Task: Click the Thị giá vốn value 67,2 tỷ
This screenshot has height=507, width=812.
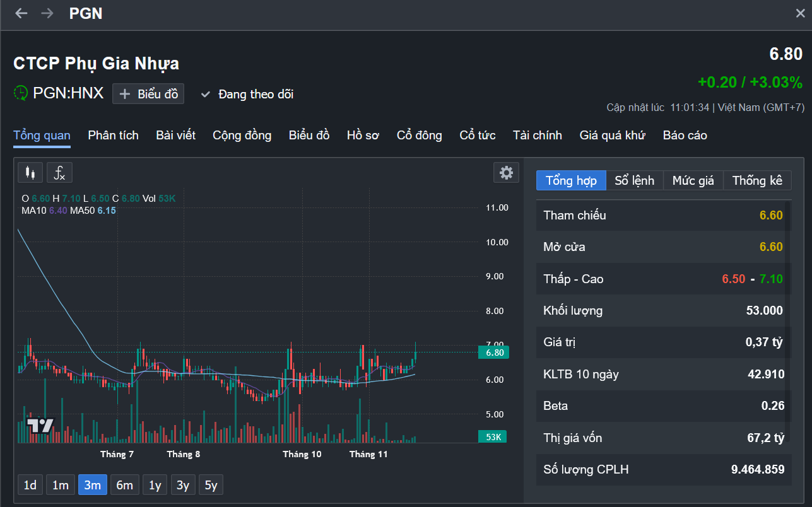Action: (766, 438)
